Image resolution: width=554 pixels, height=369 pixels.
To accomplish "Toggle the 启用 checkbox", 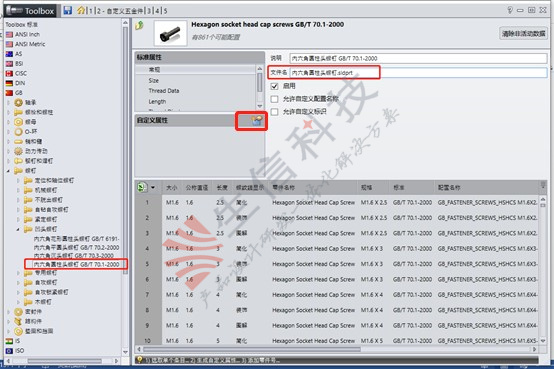I will (x=275, y=86).
